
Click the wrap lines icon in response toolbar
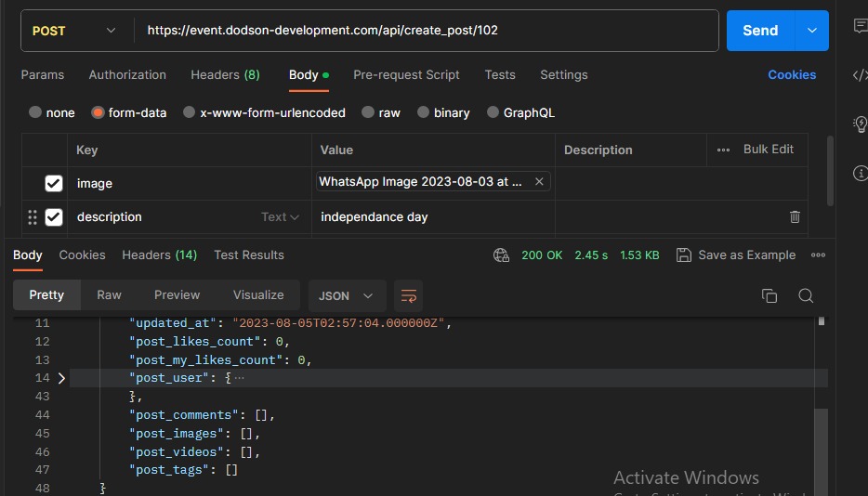coord(408,295)
